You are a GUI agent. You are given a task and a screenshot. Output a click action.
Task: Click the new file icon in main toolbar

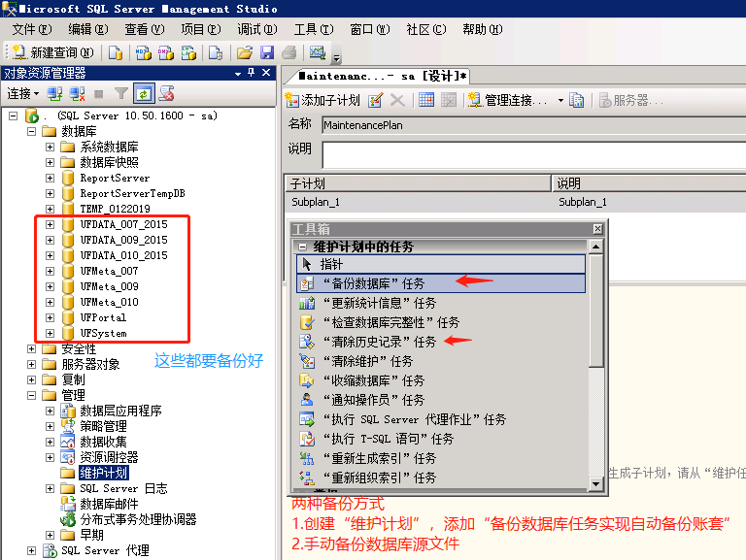116,52
